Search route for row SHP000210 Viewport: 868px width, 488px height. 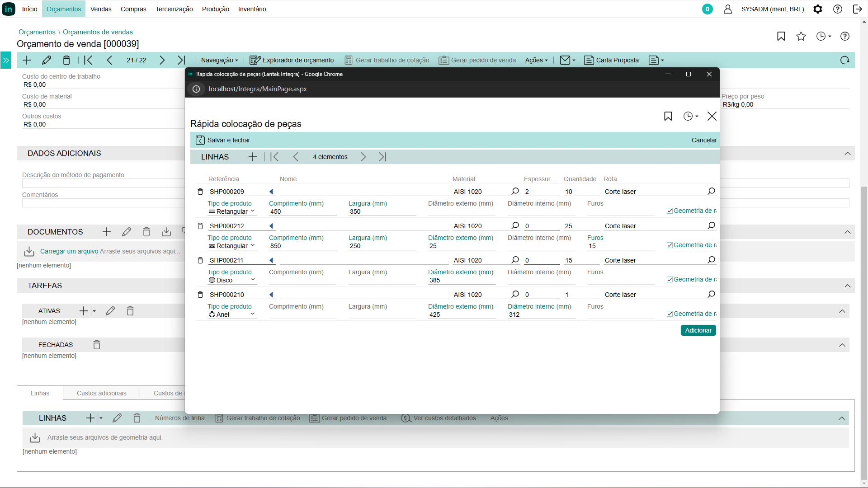click(711, 294)
